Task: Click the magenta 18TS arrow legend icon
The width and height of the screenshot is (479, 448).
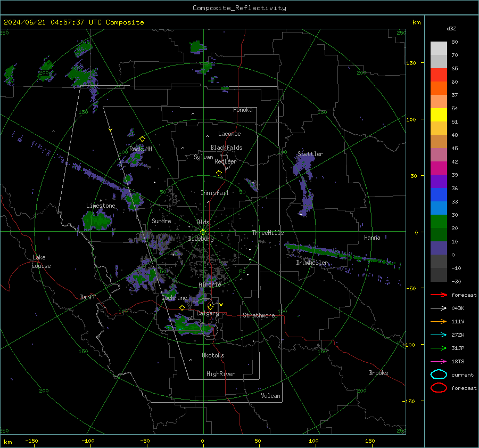Action: coord(439,362)
